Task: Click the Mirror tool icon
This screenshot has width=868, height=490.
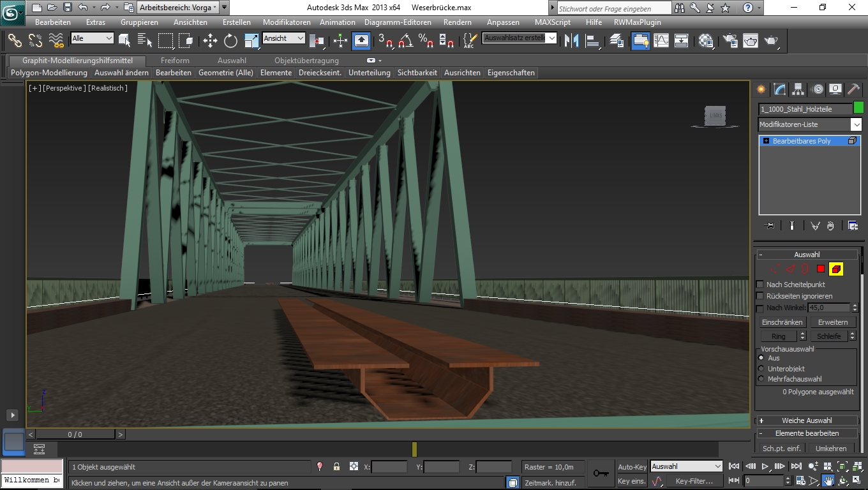Action: [x=571, y=41]
